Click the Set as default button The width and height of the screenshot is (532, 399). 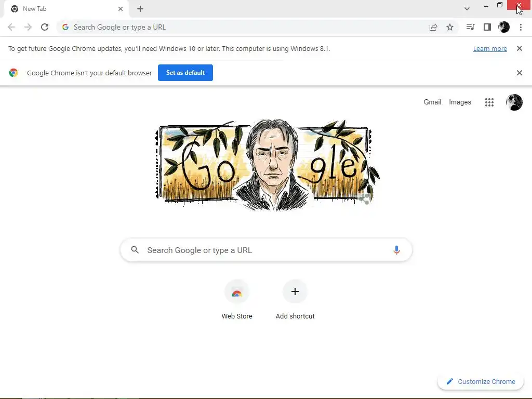tap(185, 73)
